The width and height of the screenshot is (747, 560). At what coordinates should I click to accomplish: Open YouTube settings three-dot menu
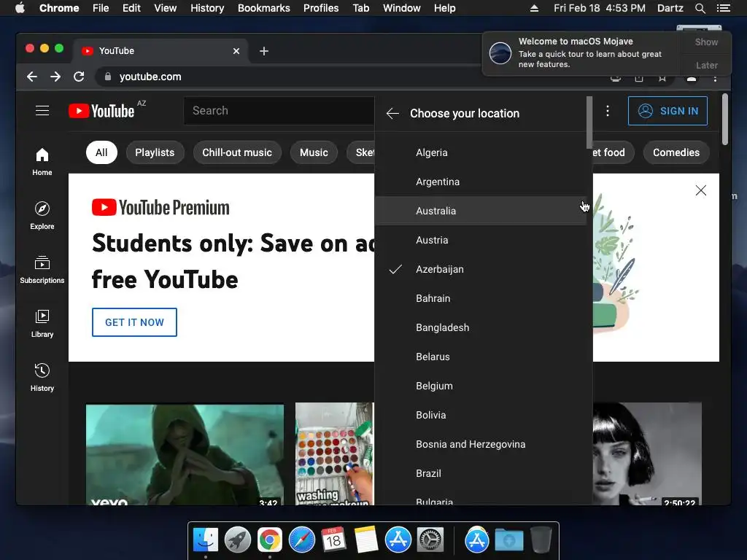608,111
